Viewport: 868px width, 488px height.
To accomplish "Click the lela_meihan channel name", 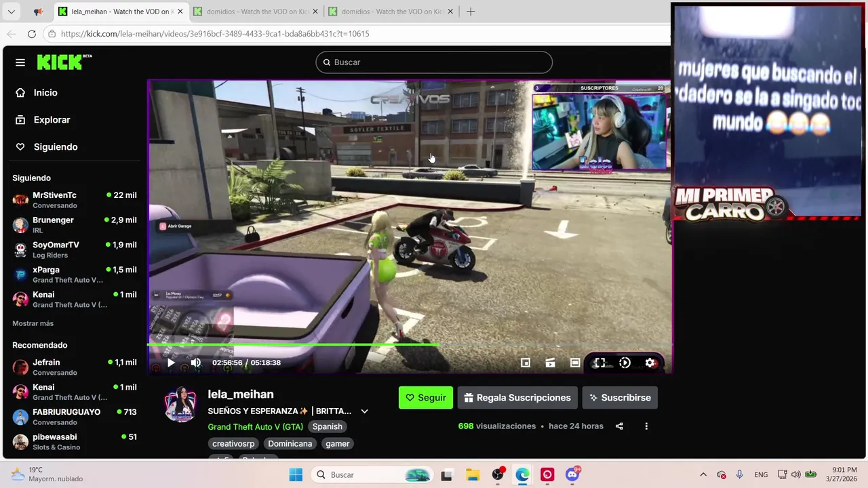I will (241, 394).
